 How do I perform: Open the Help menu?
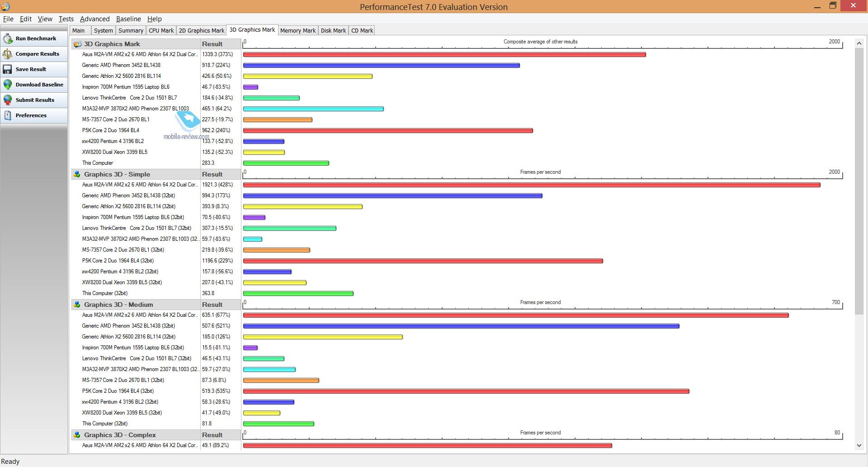(x=155, y=19)
